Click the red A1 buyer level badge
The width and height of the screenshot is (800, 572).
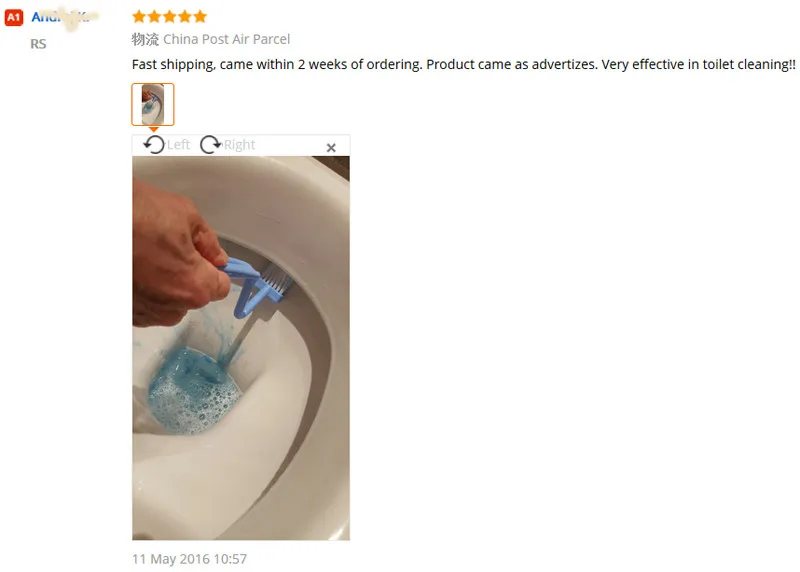(14, 17)
